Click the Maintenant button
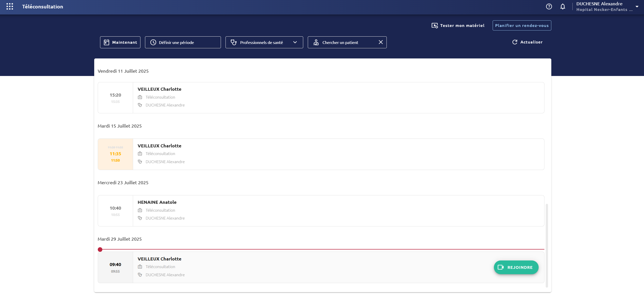The image size is (644, 294). coord(120,42)
